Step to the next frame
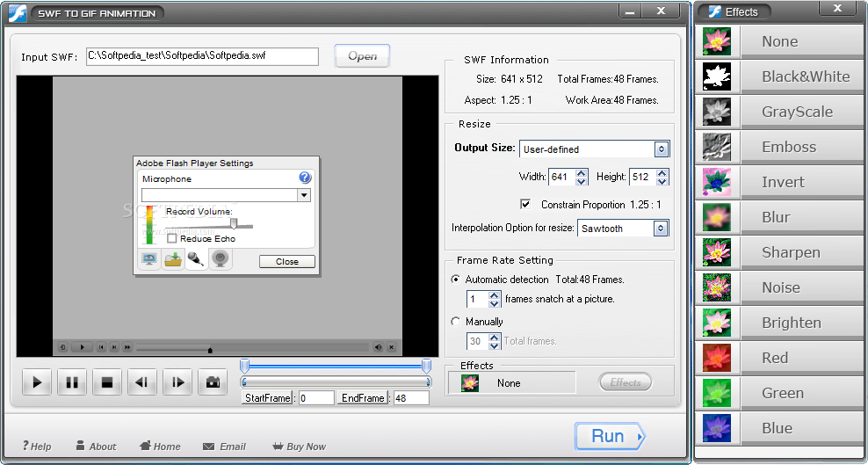 pyautogui.click(x=177, y=382)
